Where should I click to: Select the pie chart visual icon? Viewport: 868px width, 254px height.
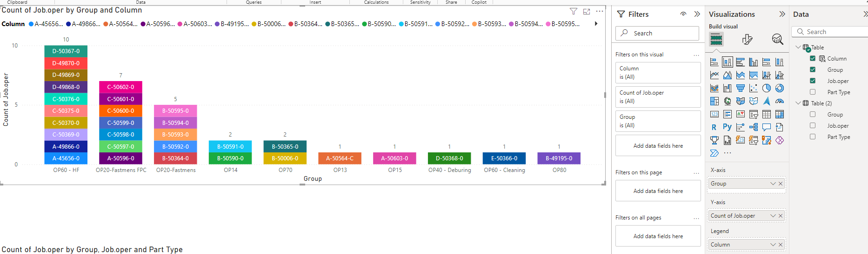pyautogui.click(x=767, y=88)
